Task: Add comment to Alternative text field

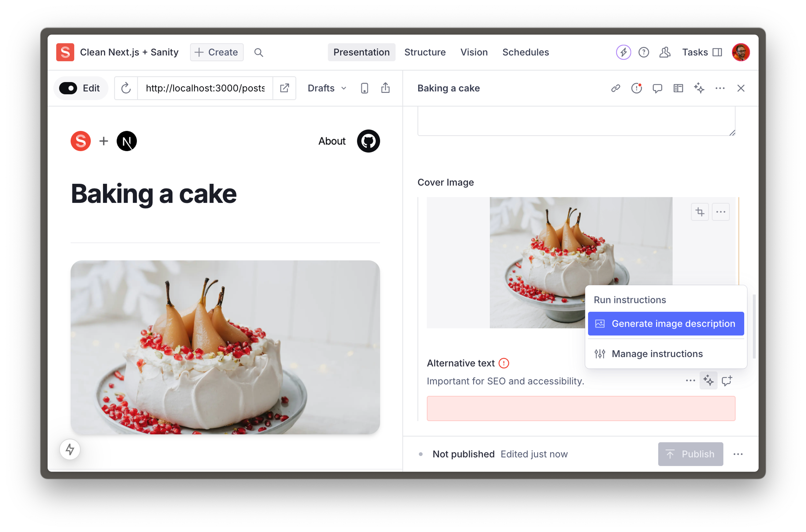Action: coord(726,381)
